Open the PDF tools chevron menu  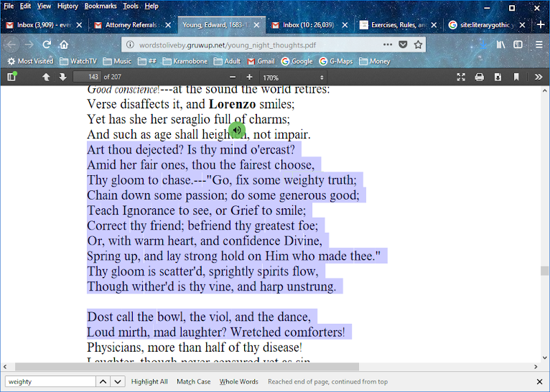click(x=539, y=77)
